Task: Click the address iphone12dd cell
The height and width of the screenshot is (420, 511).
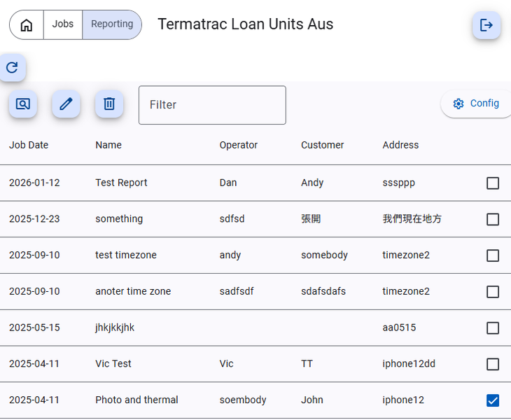Action: point(409,363)
